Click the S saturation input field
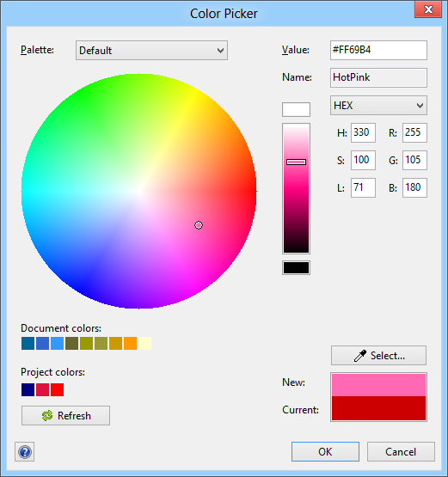Image resolution: width=448 pixels, height=477 pixels. point(363,160)
